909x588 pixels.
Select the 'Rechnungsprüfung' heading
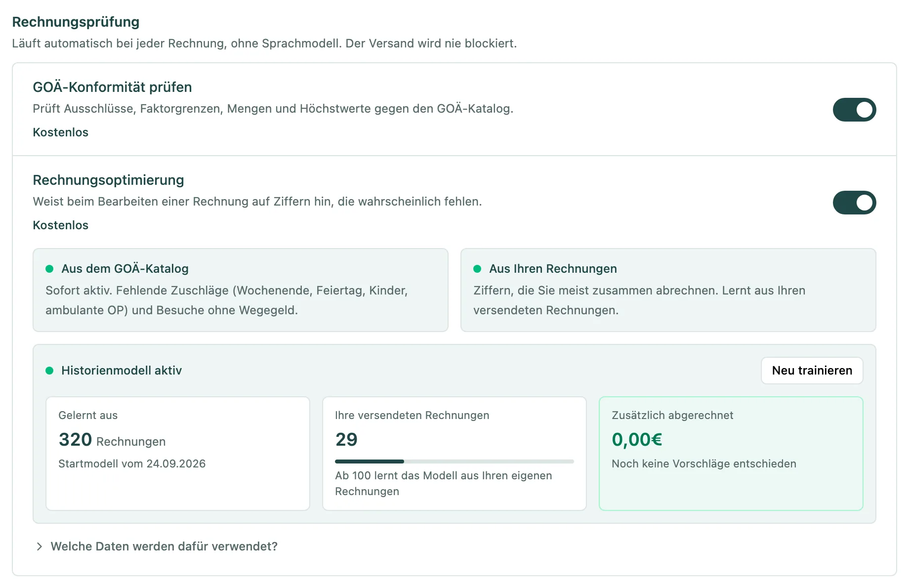76,22
